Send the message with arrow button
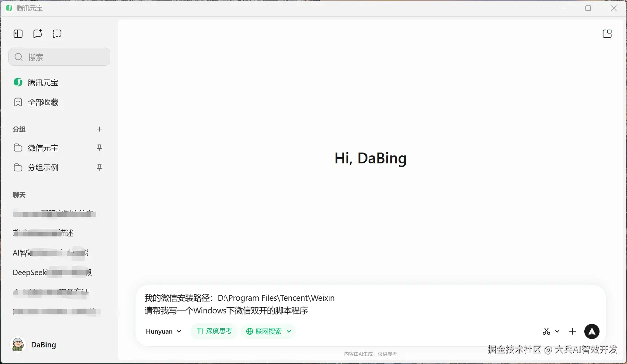 [x=592, y=331]
